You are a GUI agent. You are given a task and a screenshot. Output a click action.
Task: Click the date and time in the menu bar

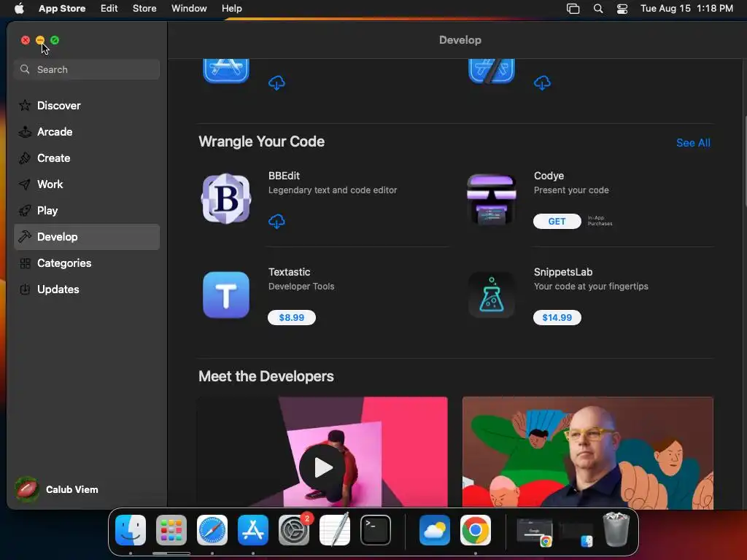[x=686, y=9]
